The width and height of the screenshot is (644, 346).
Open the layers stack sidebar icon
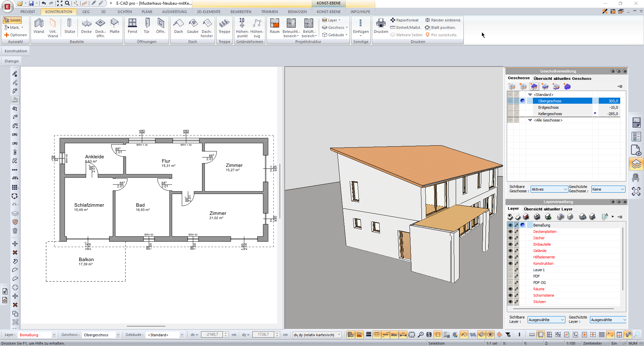636,164
